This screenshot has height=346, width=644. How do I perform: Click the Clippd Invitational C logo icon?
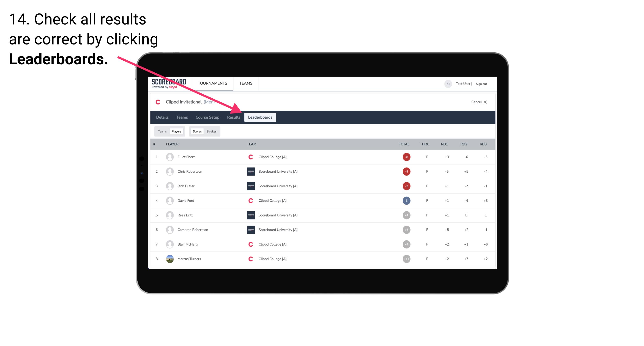tap(159, 101)
